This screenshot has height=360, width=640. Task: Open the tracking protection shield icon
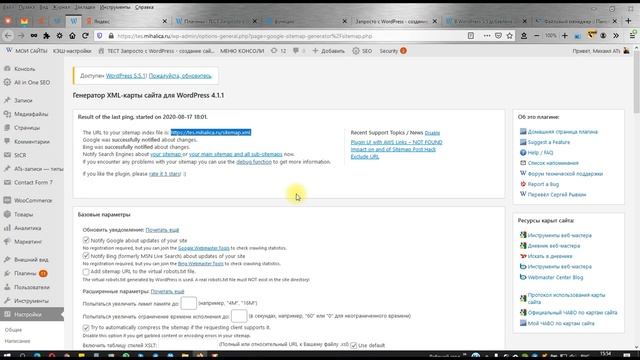(x=100, y=36)
